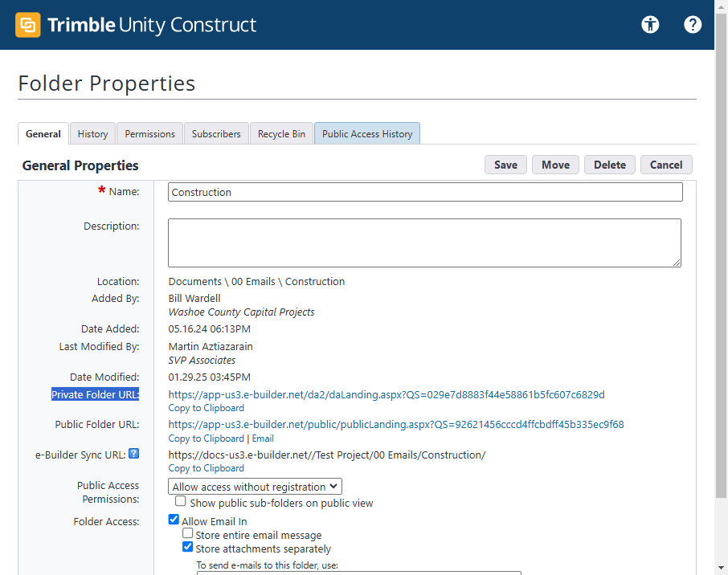Click the Location path text

pyautogui.click(x=256, y=281)
